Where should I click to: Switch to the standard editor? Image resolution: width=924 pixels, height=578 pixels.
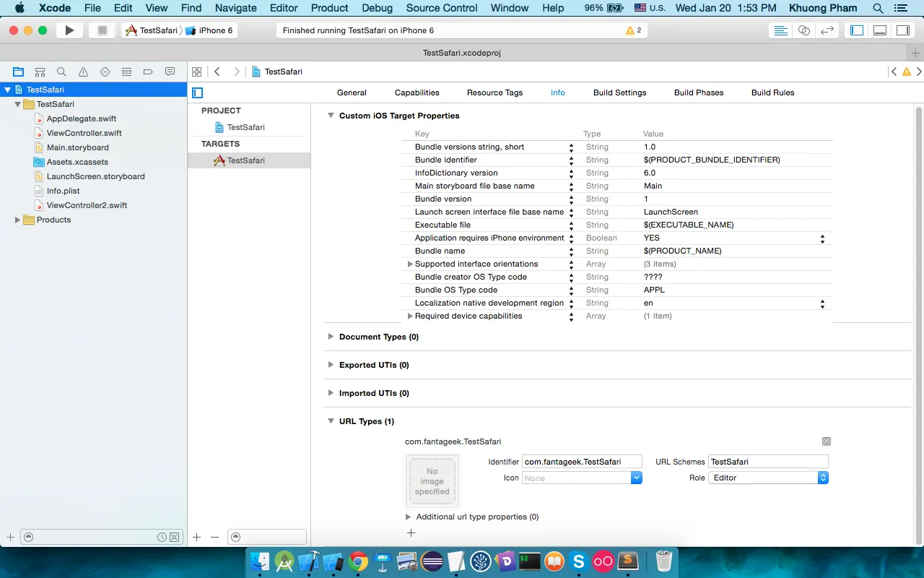click(780, 30)
